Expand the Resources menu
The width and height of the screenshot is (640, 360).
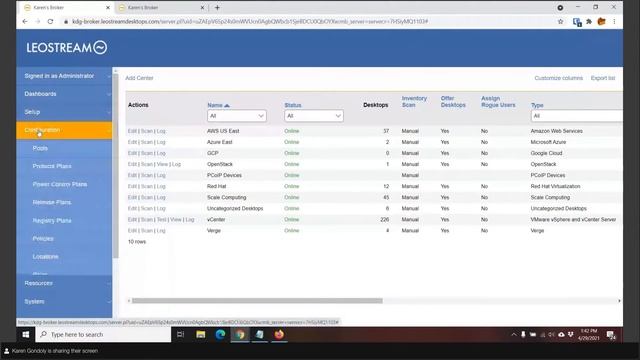(x=64, y=283)
